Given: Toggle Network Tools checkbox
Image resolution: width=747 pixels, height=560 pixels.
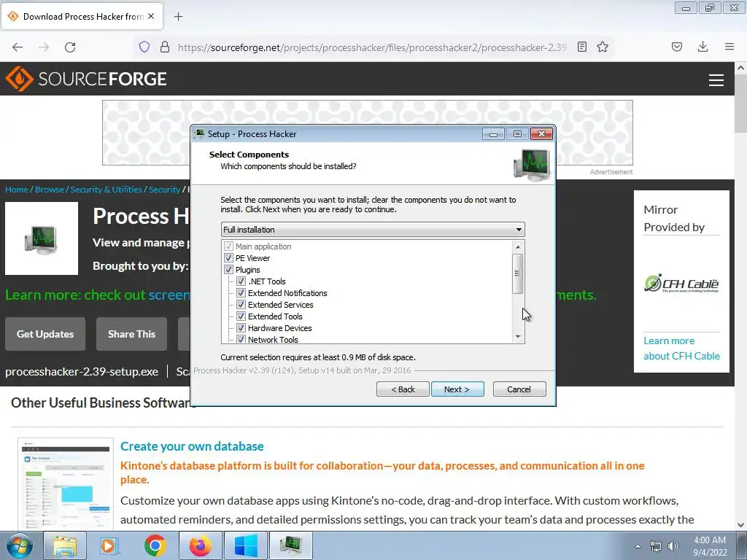Looking at the screenshot, I should coord(241,339).
